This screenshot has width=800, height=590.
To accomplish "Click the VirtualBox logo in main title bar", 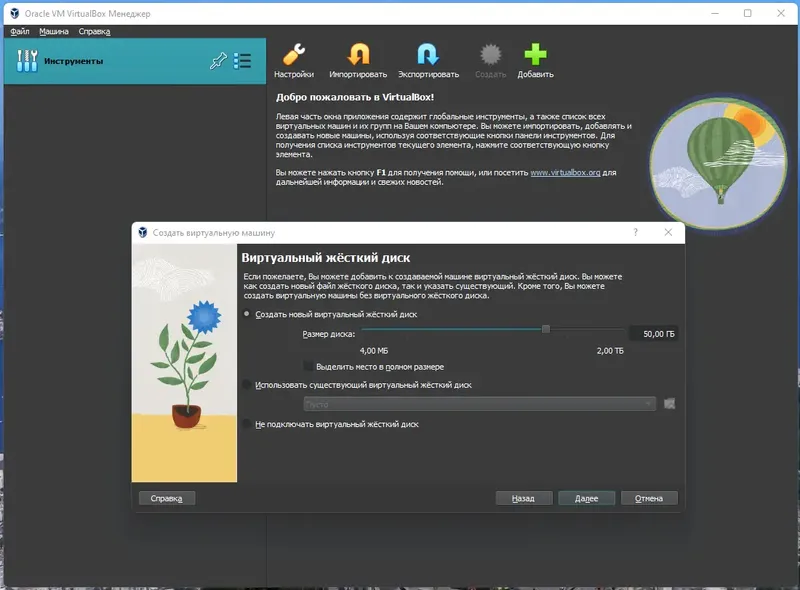I will coord(15,13).
